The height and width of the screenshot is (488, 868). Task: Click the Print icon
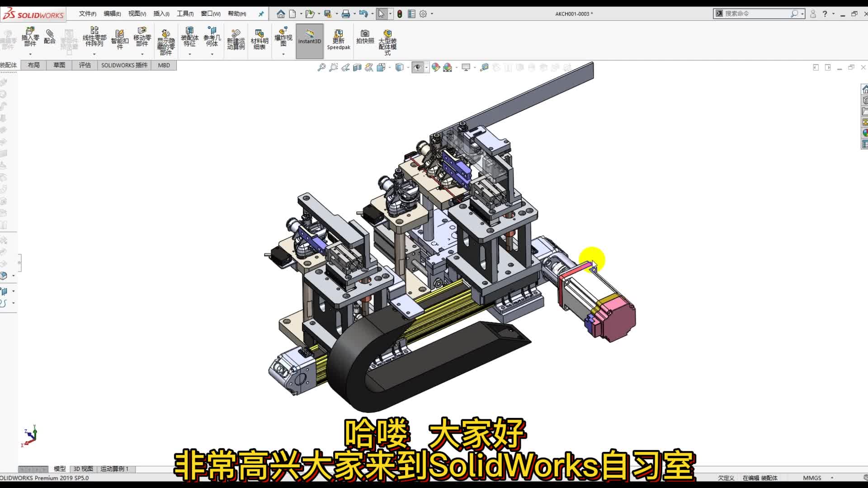346,14
